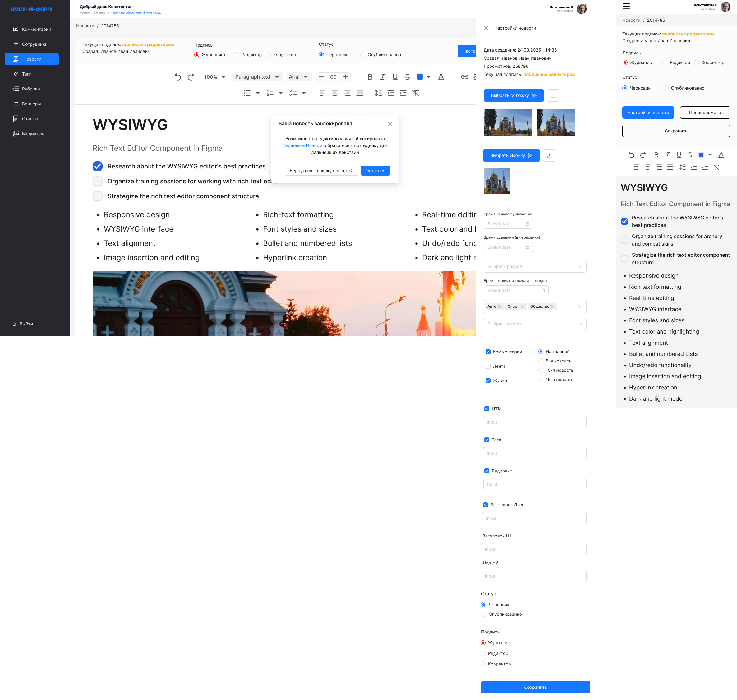Click Вернуться к списку новостей button
Viewport: 737px width, 700px height.
321,171
